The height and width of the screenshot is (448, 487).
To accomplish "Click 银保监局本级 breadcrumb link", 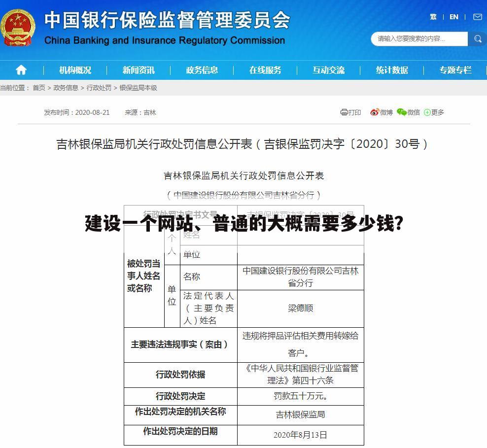I will [138, 88].
